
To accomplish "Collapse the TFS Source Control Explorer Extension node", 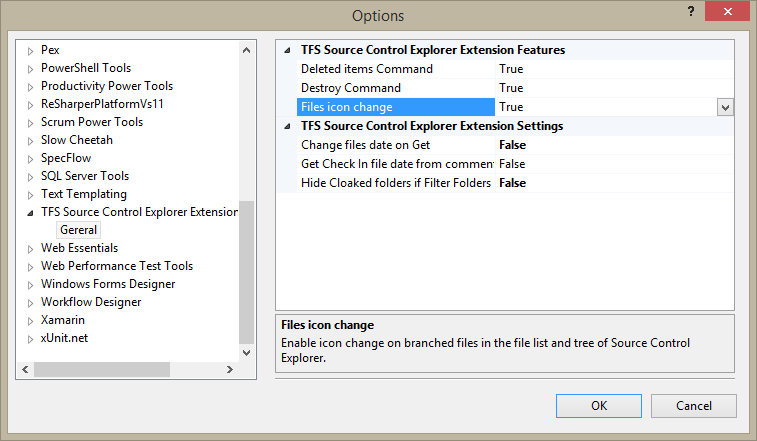I will point(30,212).
